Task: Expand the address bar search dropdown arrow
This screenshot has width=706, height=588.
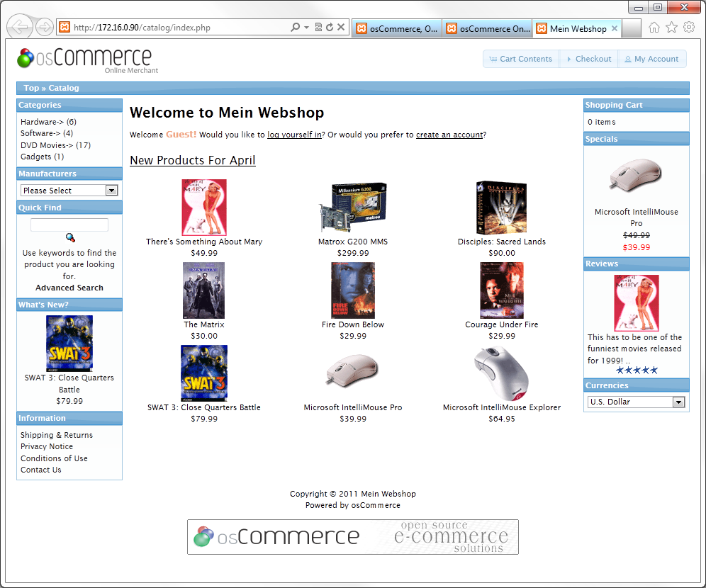Action: pyautogui.click(x=306, y=28)
